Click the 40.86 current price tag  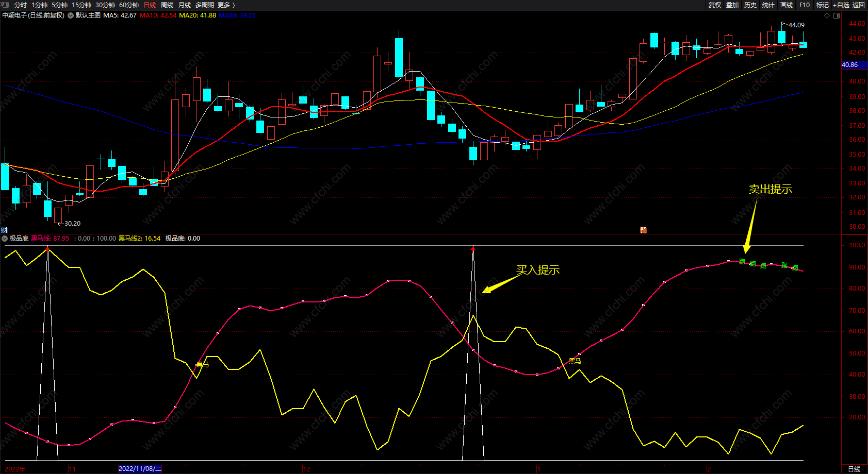[x=854, y=65]
